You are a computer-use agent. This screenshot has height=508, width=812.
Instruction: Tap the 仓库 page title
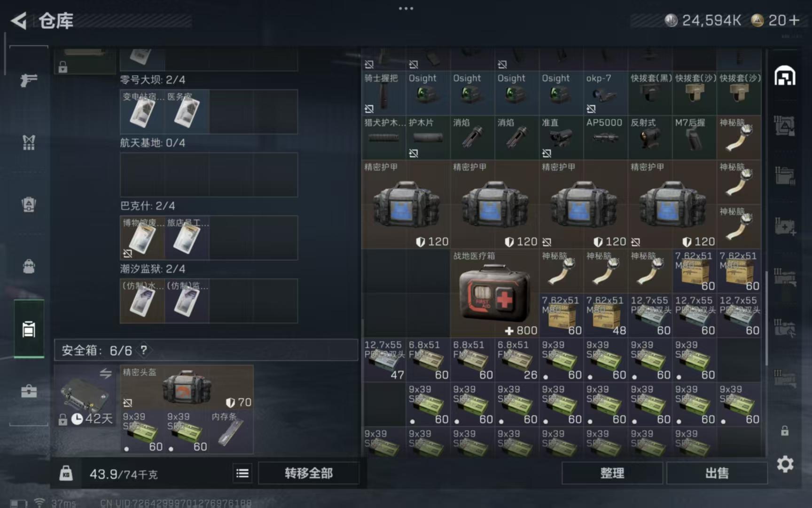coord(56,21)
